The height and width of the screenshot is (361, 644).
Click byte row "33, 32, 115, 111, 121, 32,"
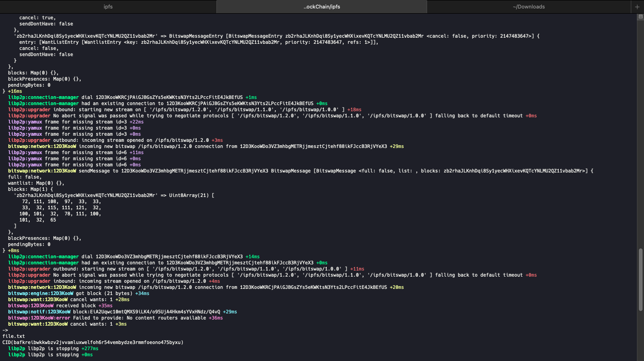click(61, 207)
